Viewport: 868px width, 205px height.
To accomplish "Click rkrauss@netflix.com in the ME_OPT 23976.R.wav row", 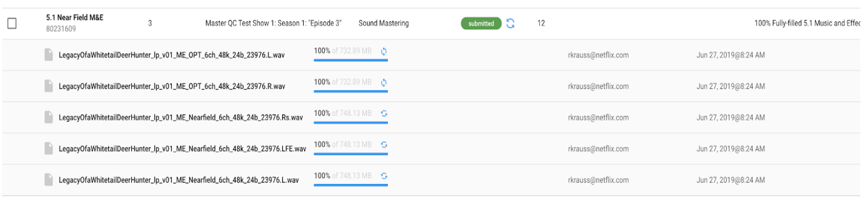I will click(x=598, y=87).
